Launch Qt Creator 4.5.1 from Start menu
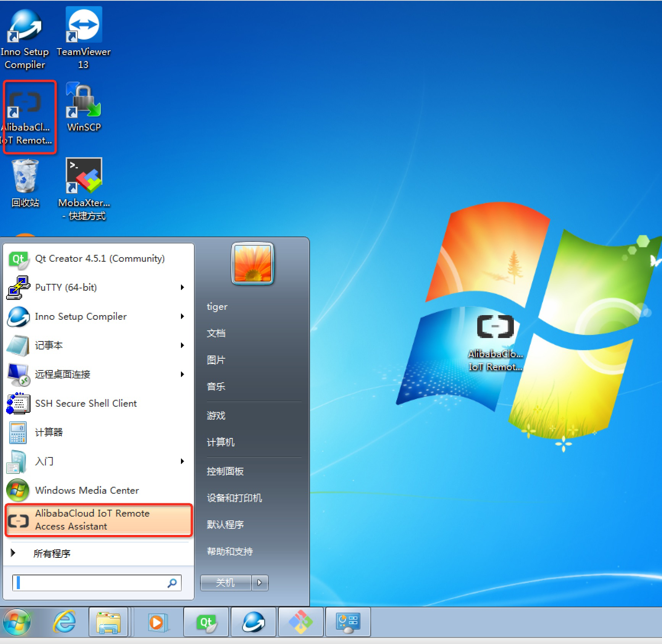The image size is (662, 644). tap(98, 259)
